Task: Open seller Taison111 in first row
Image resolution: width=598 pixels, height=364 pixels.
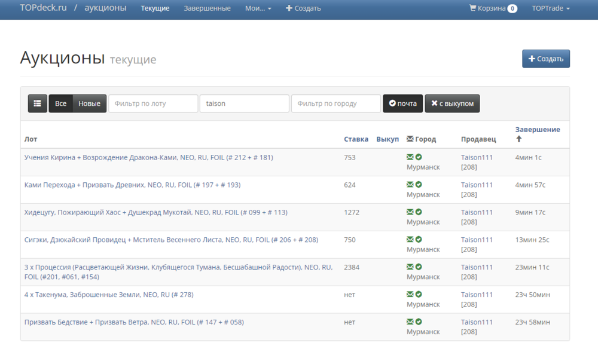Action: [477, 157]
